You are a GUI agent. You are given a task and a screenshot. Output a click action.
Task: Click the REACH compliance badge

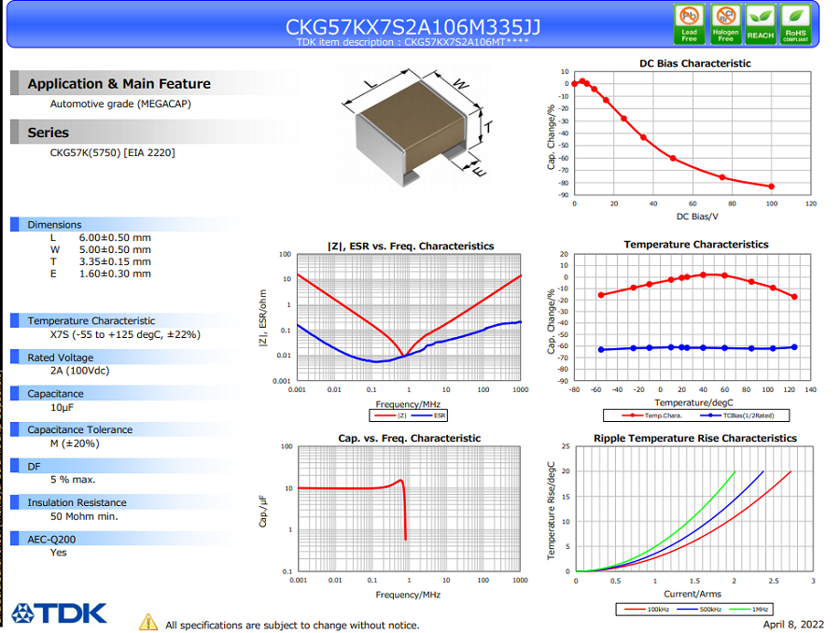tap(760, 24)
